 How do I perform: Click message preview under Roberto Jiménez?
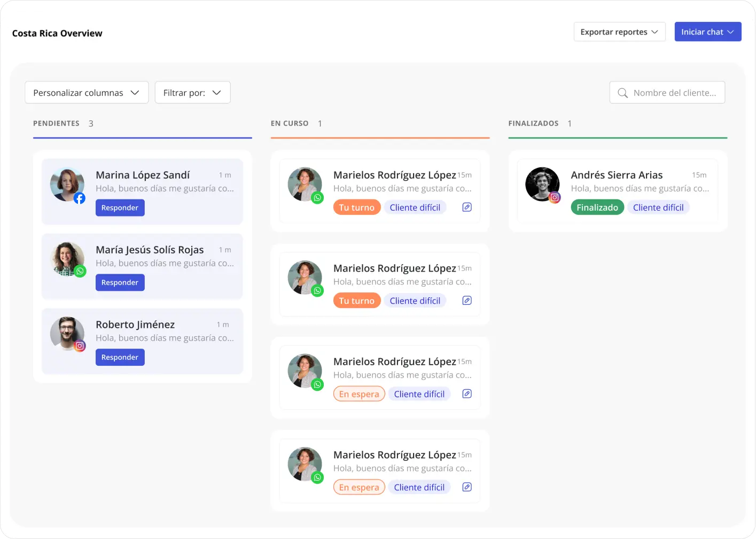coord(165,338)
